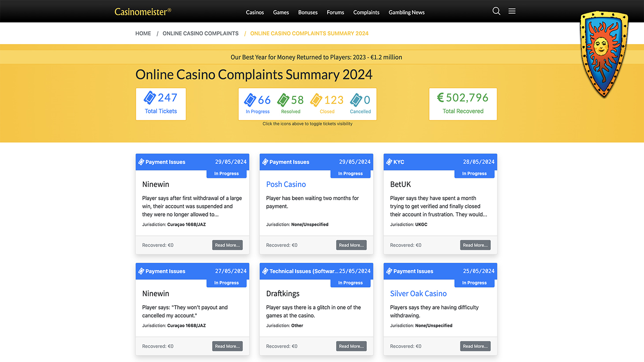Go to Online Casino Complaints breadcrumb
The height and width of the screenshot is (362, 644).
(201, 34)
